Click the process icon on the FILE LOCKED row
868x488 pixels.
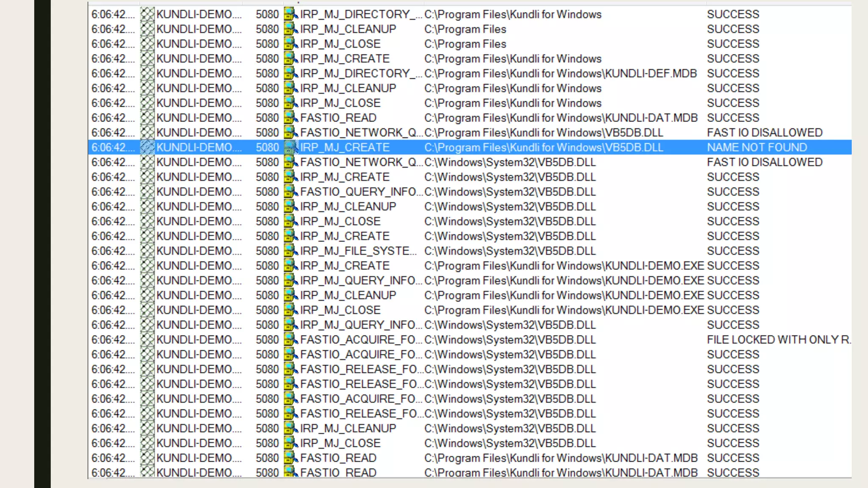click(x=147, y=340)
